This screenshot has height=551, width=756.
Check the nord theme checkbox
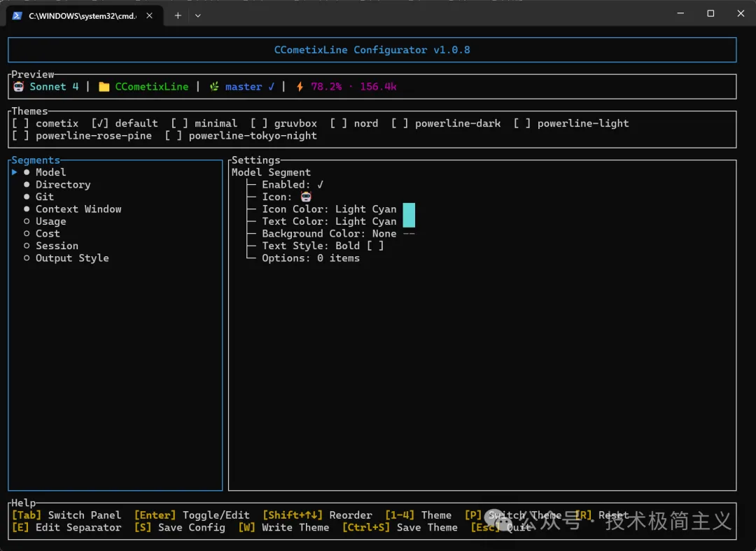pos(339,123)
